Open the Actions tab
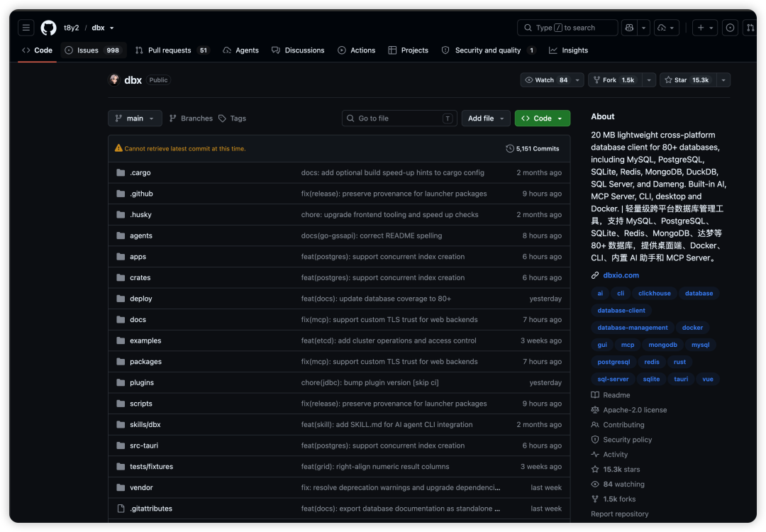 click(x=357, y=50)
